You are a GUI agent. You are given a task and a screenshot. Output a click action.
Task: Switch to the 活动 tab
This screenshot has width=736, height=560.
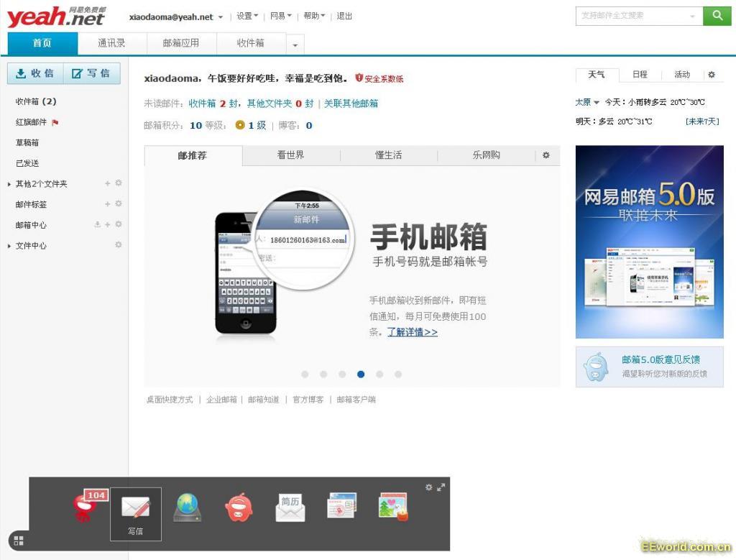(x=682, y=75)
